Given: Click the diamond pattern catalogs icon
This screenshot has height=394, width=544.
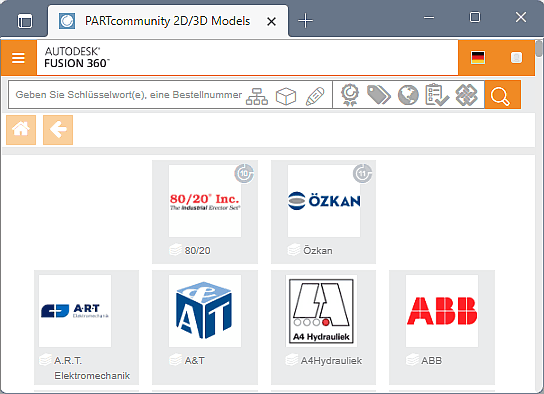Looking at the screenshot, I should [x=466, y=95].
